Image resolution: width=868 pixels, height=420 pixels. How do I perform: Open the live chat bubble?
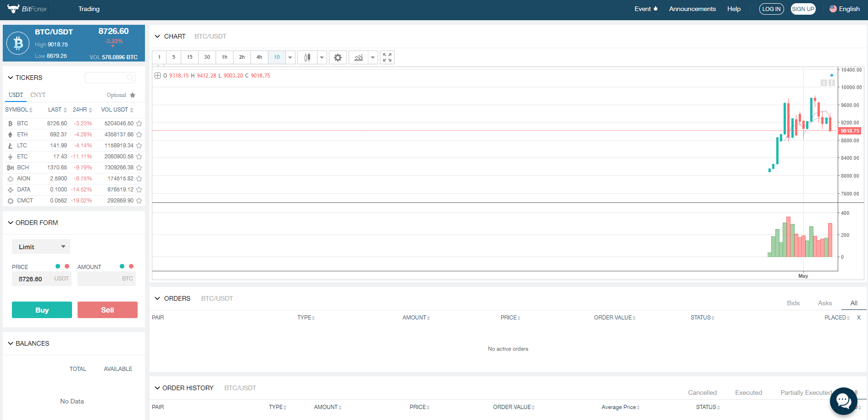point(843,401)
